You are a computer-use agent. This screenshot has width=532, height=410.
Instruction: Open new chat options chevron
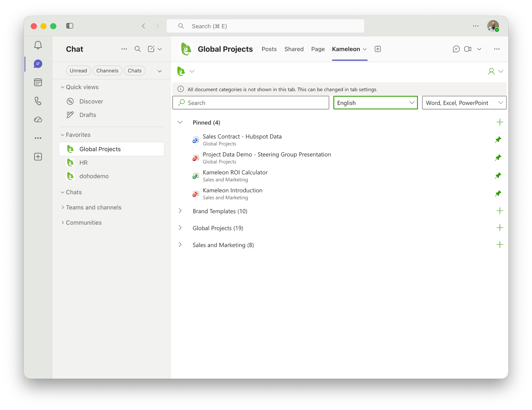tap(160, 49)
